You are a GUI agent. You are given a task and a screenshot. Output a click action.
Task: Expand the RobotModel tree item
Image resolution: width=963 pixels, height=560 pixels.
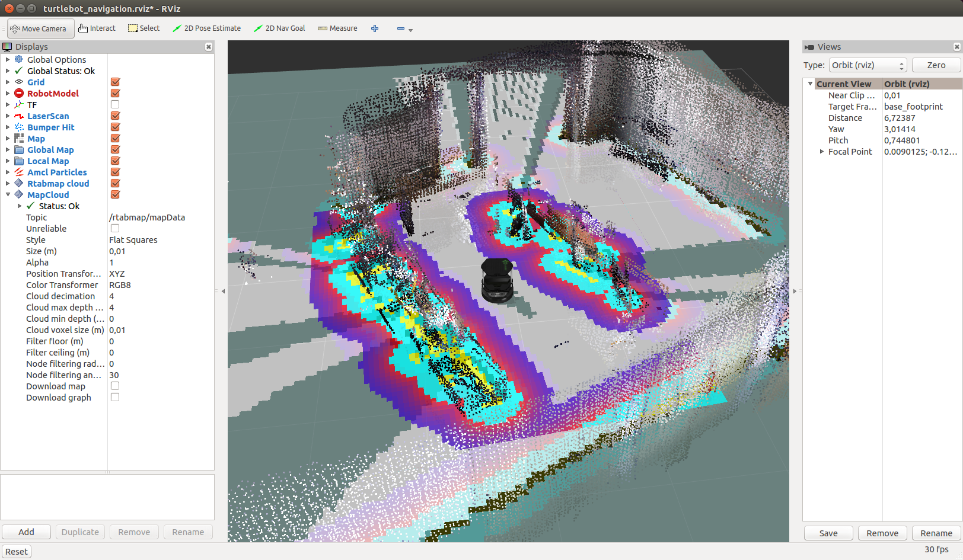(8, 93)
